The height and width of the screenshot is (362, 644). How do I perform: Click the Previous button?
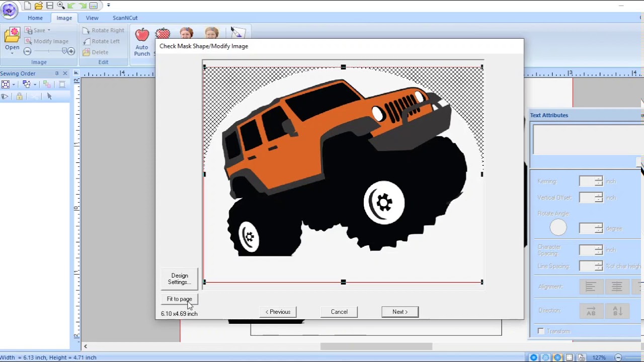pos(278,312)
